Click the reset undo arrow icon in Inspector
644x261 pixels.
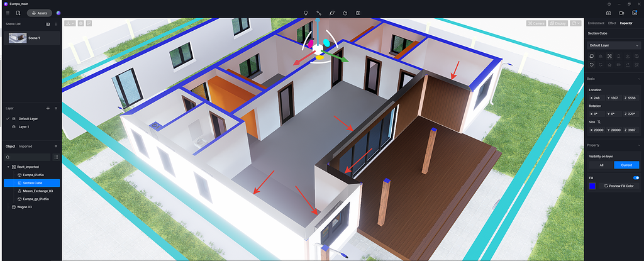coord(591,65)
